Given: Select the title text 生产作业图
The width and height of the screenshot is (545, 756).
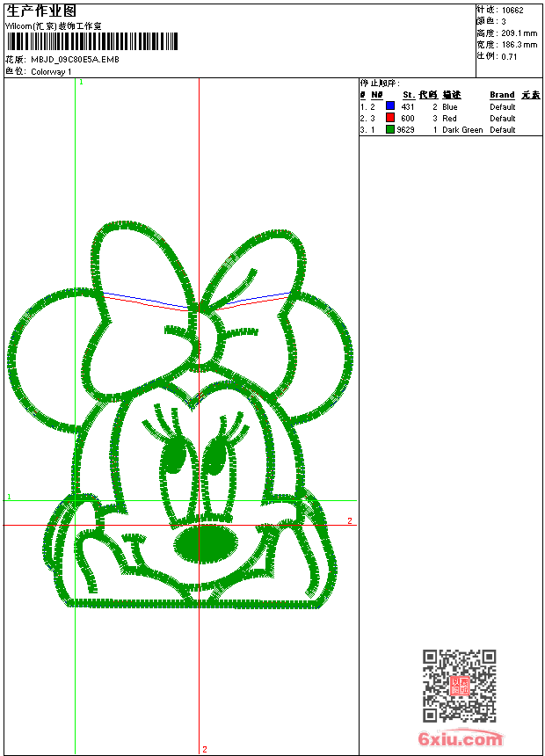Looking at the screenshot, I should coord(41,11).
